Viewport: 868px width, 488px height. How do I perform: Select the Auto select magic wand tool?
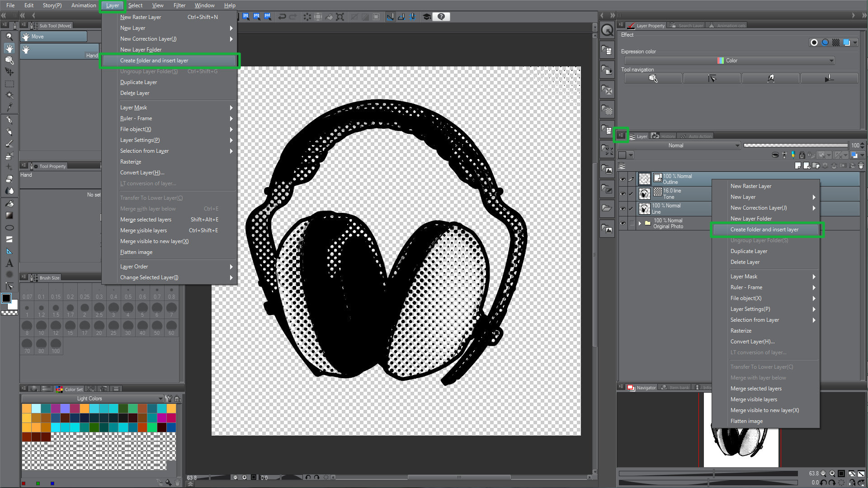[x=9, y=95]
